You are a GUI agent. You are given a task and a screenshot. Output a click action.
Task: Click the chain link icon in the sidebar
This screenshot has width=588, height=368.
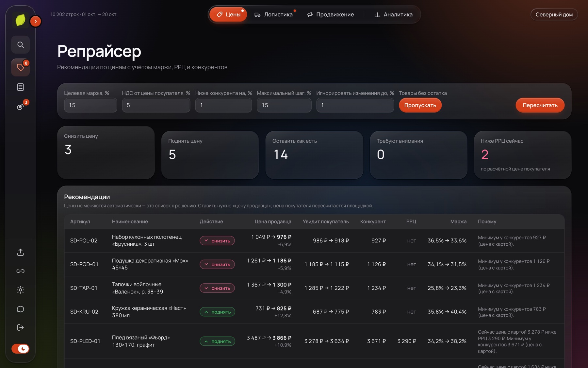tap(21, 271)
